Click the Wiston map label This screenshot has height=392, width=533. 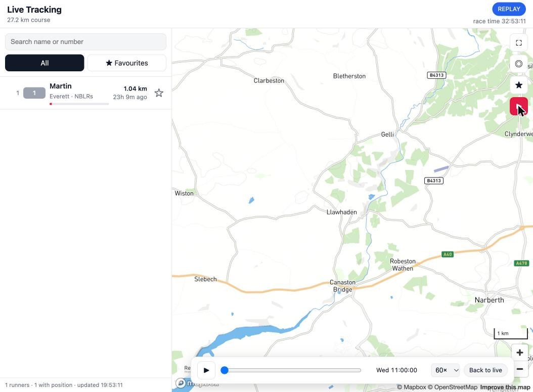pyautogui.click(x=184, y=193)
